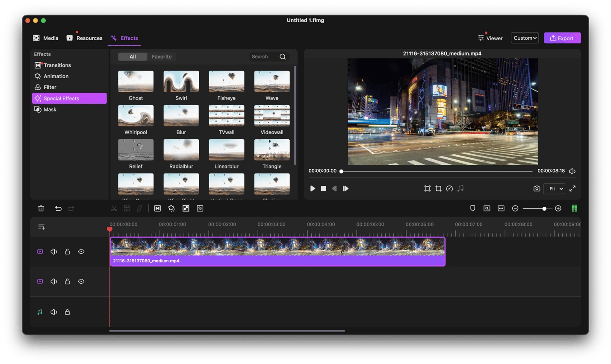Switch to the Resources tab

pyautogui.click(x=84, y=38)
